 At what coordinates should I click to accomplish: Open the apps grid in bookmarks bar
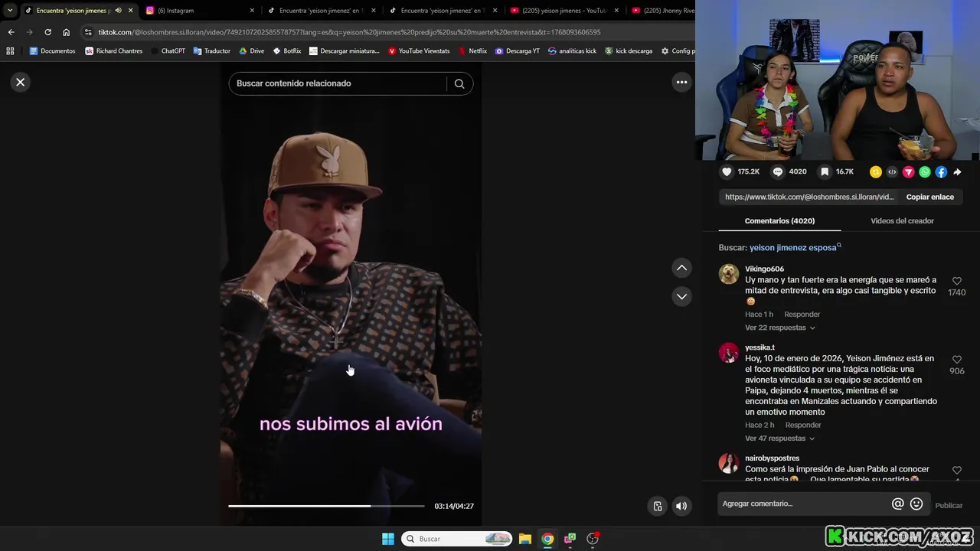[10, 51]
